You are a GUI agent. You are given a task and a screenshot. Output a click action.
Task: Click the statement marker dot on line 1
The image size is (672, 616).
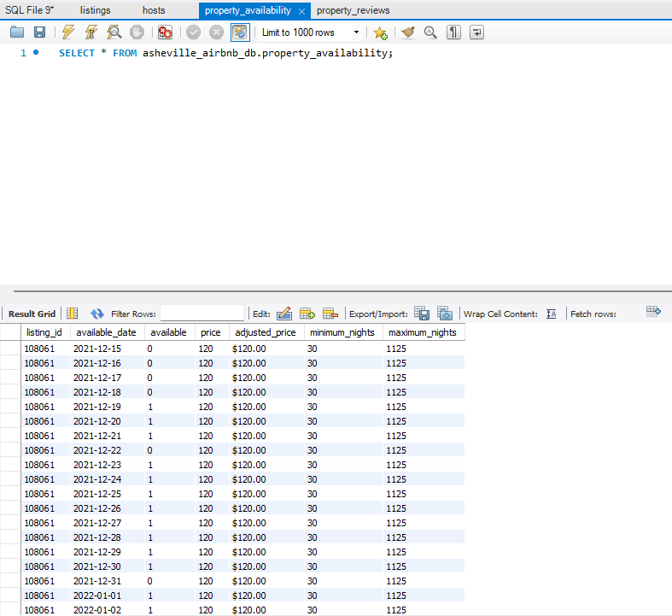click(36, 52)
